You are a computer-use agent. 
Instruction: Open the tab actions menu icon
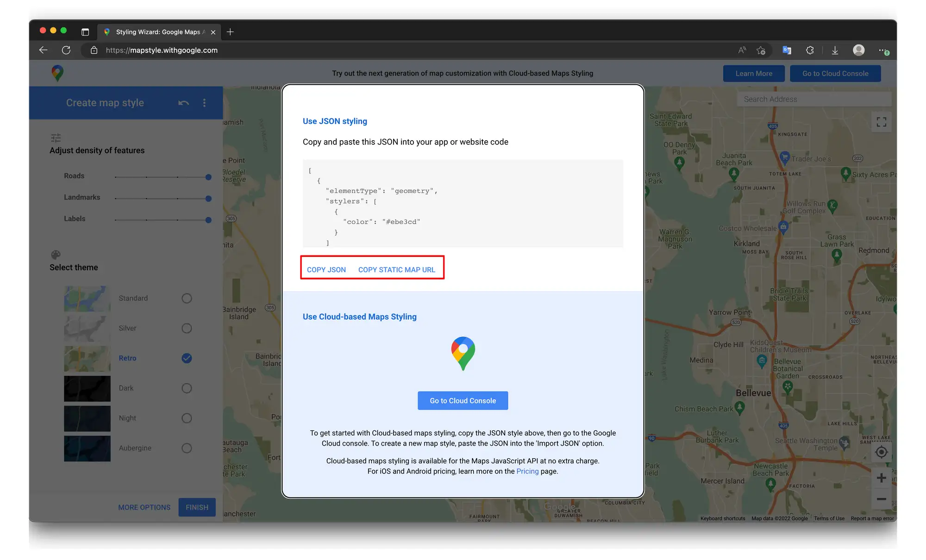[x=85, y=32]
